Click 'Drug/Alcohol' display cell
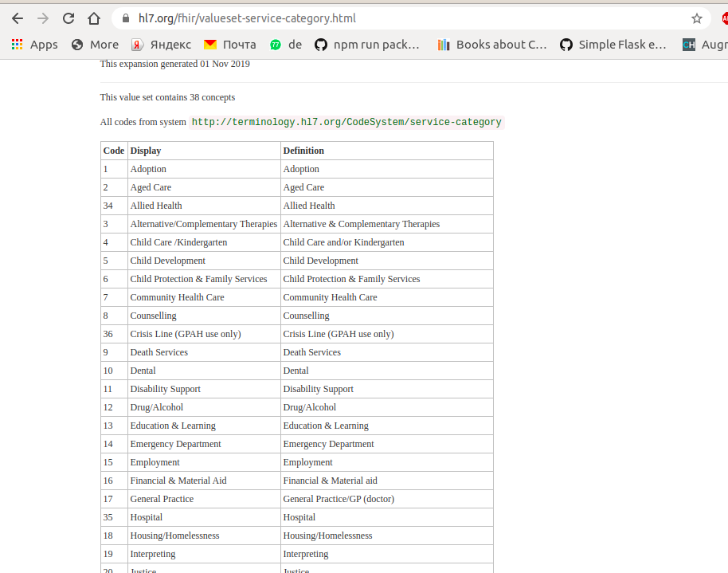728x573 pixels. pos(204,407)
